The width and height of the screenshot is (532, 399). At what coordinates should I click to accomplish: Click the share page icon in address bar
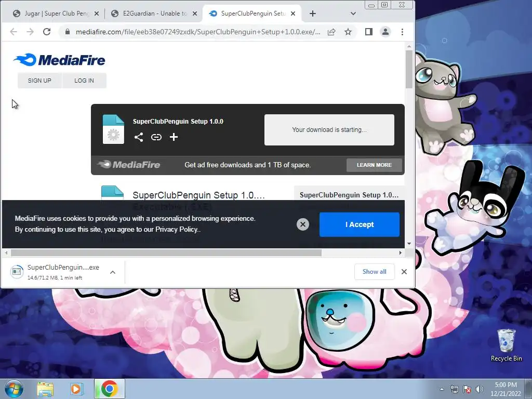point(331,32)
